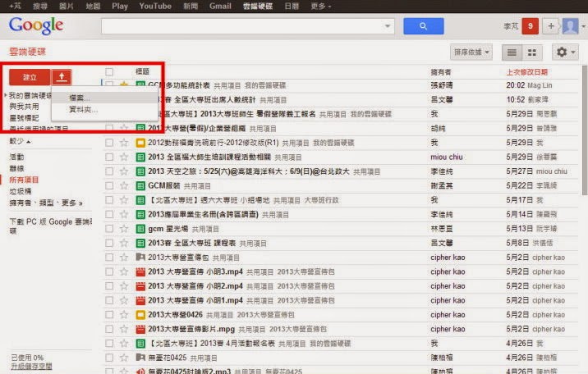Collapse the sidebar with 較少
Screen dimensions: 588x374
tap(20, 141)
